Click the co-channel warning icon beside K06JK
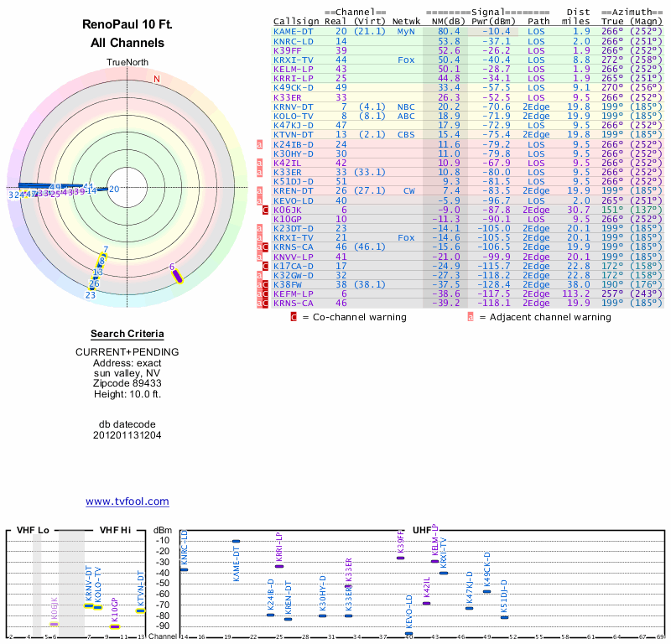 click(x=266, y=210)
